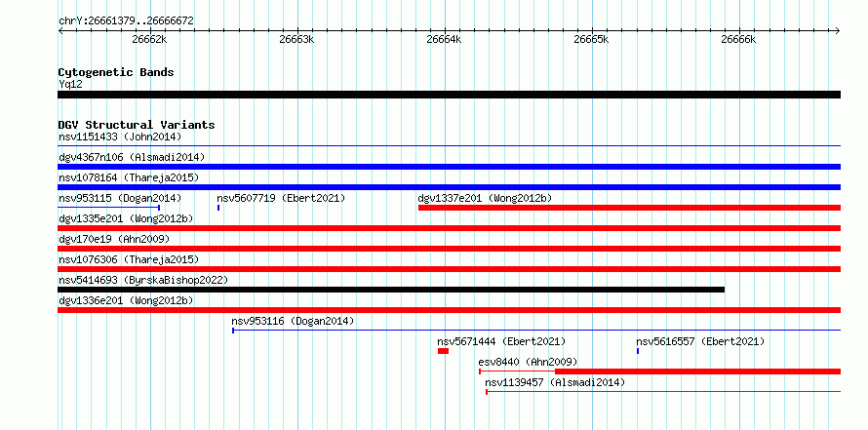Screen dimensions: 868x430
Task: Click the dgv170e19 (Ahn2009) label
Action: [x=113, y=239]
